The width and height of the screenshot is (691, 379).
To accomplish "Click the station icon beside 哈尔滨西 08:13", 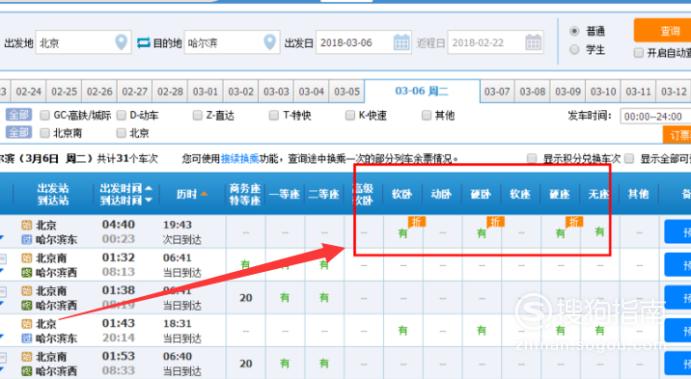I will coord(26,272).
